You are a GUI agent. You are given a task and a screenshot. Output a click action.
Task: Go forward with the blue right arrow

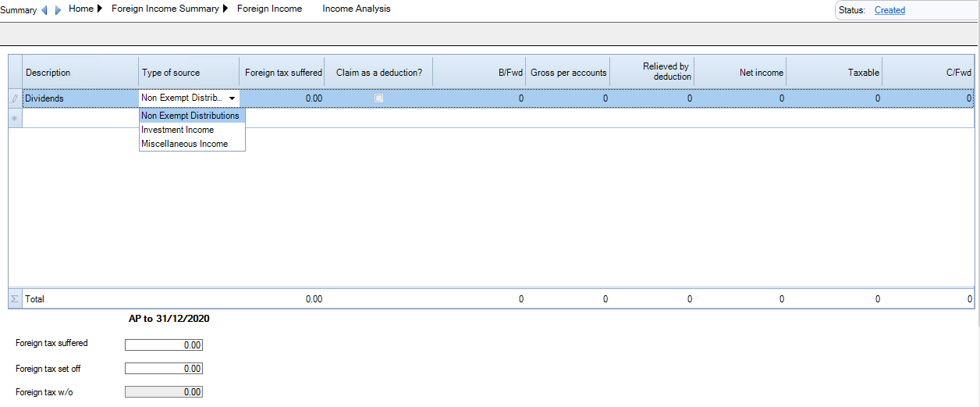tap(58, 10)
